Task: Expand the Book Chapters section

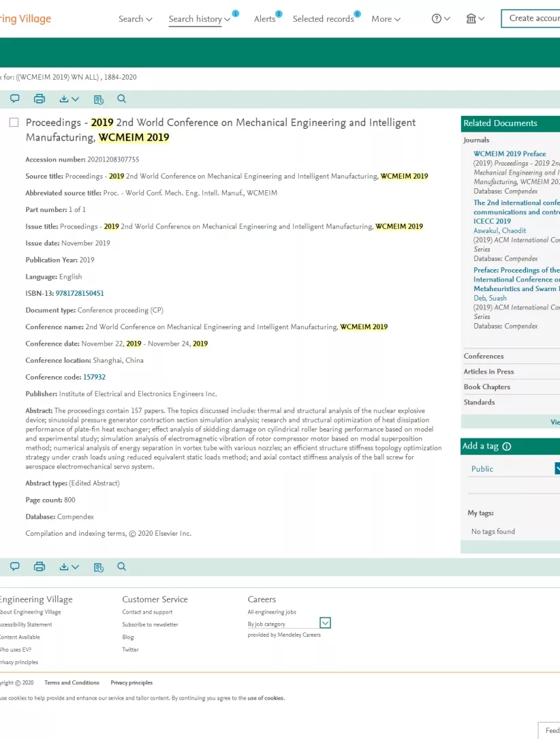Action: pos(487,387)
